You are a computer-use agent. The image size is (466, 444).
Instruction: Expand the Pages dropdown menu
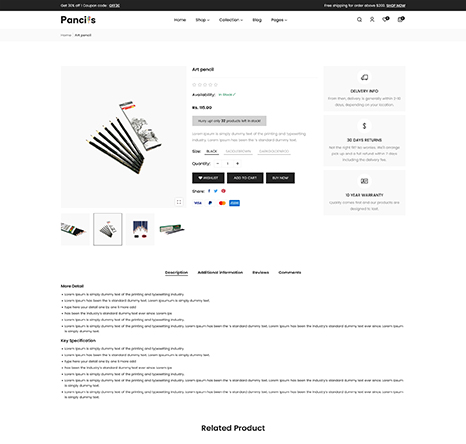(279, 20)
